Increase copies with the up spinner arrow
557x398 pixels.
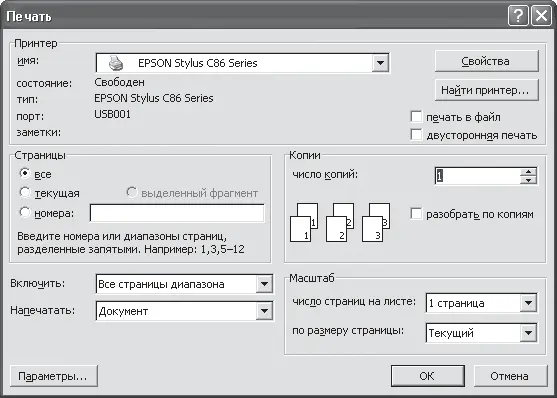pyautogui.click(x=529, y=172)
